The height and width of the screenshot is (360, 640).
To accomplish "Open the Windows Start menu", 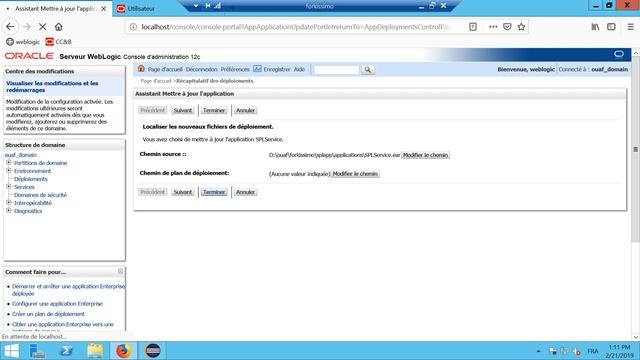I will click(x=11, y=351).
